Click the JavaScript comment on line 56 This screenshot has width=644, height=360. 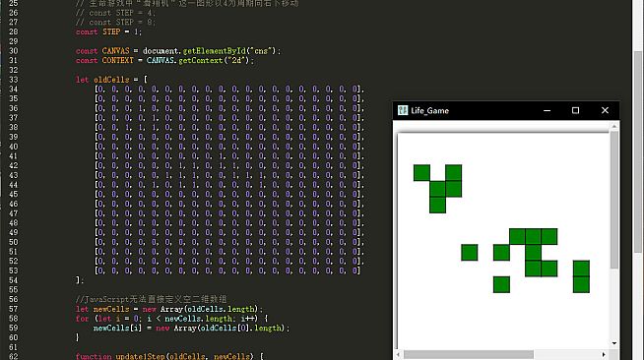pos(151,299)
